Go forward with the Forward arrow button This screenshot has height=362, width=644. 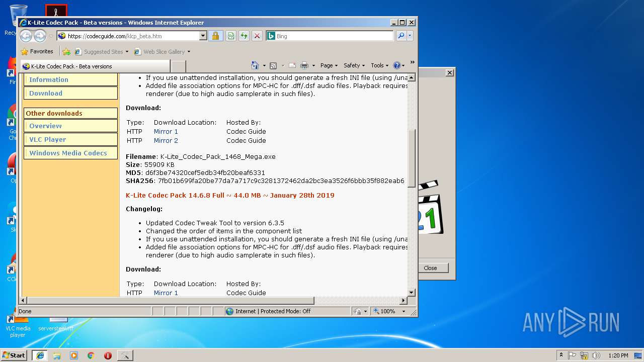40,36
